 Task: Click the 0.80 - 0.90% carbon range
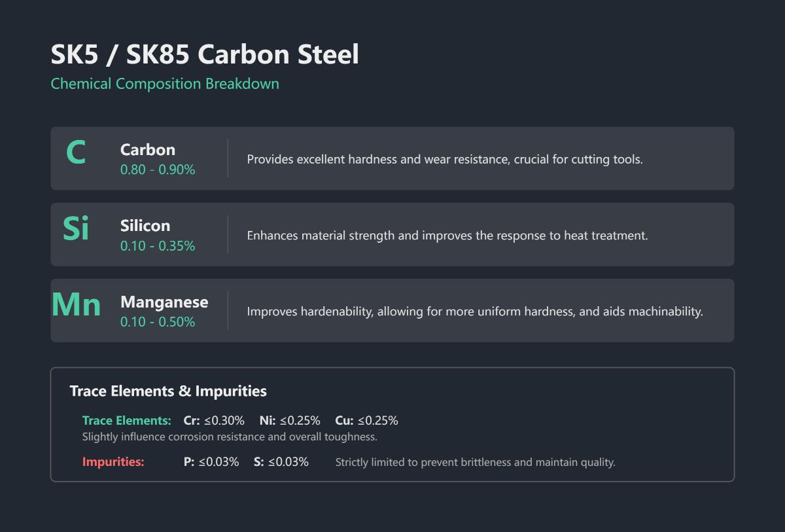click(158, 169)
